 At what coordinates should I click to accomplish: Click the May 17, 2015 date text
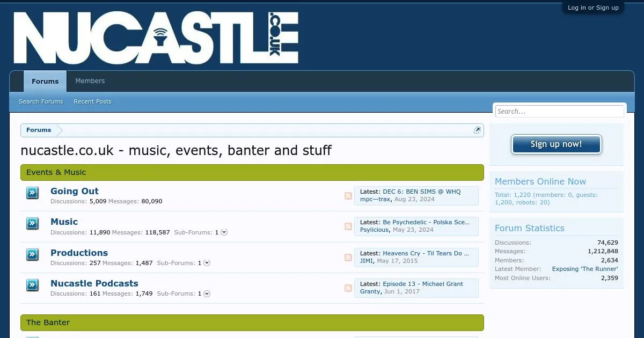(397, 261)
